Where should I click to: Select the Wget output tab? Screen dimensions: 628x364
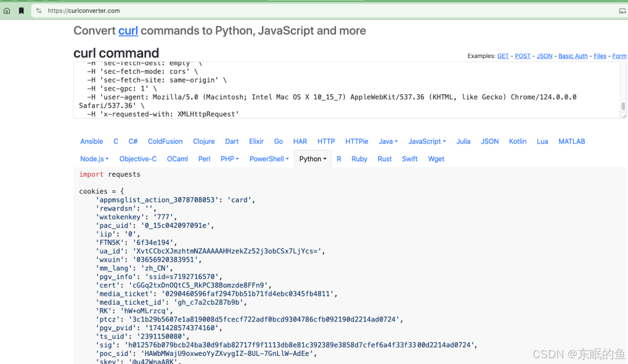[436, 159]
